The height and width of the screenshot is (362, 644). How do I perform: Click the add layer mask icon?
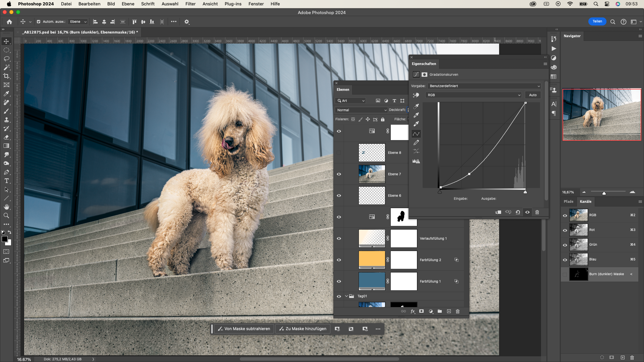tap(422, 311)
